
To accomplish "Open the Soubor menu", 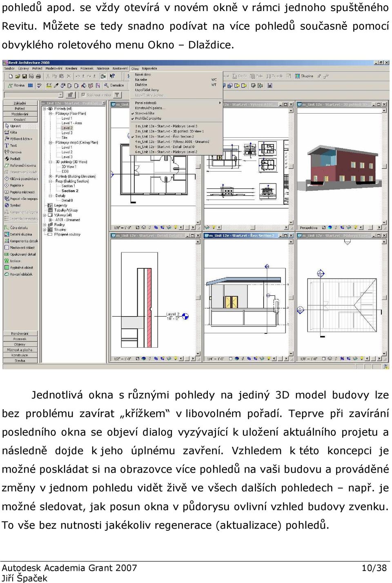I will tap(9, 69).
